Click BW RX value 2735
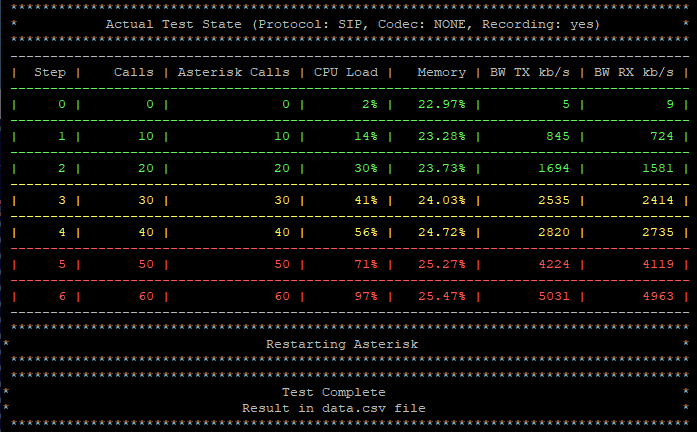This screenshot has width=697, height=432. 658,232
